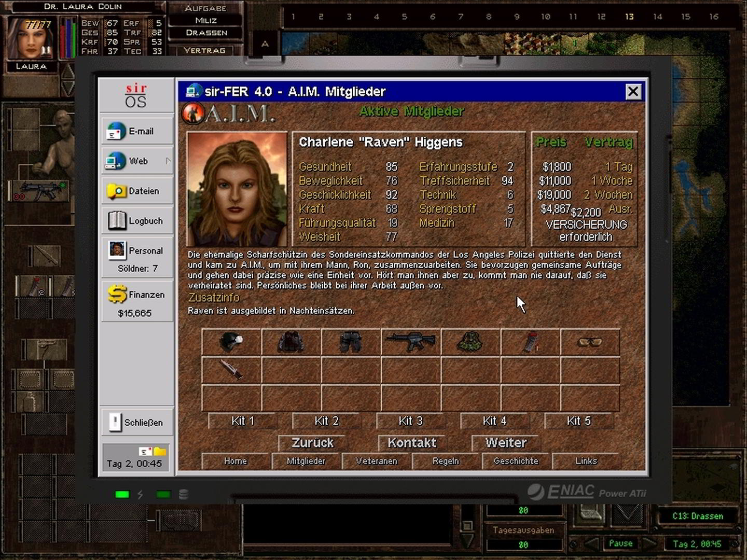Expand the Web submenu arrow
This screenshot has height=560, width=747.
pos(168,161)
